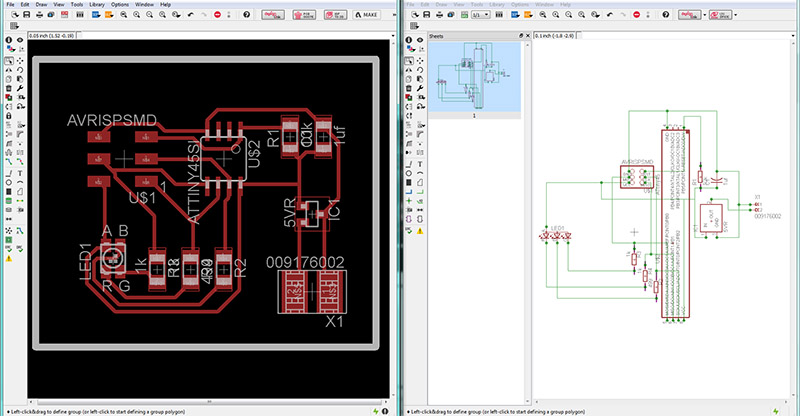Viewport: 800px width, 416px height.
Task: Undo last action in the board editor
Action: 190,15
